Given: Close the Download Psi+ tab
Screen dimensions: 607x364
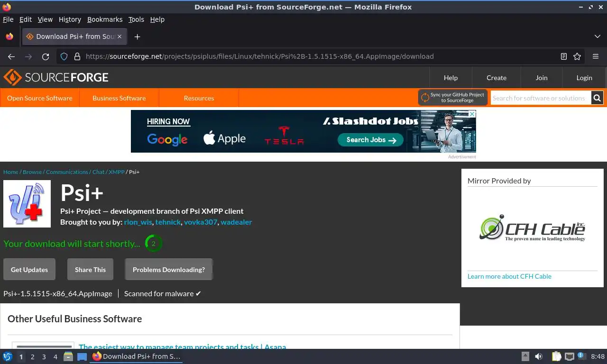Looking at the screenshot, I should click(120, 36).
